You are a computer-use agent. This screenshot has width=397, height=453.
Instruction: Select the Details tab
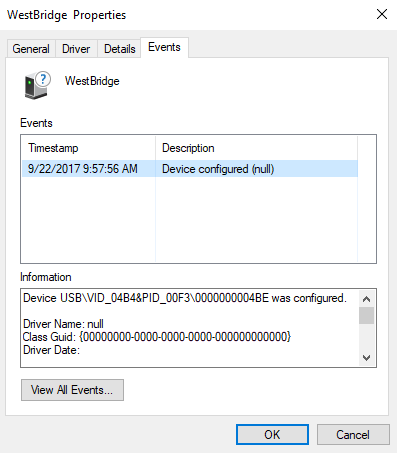[x=119, y=49]
